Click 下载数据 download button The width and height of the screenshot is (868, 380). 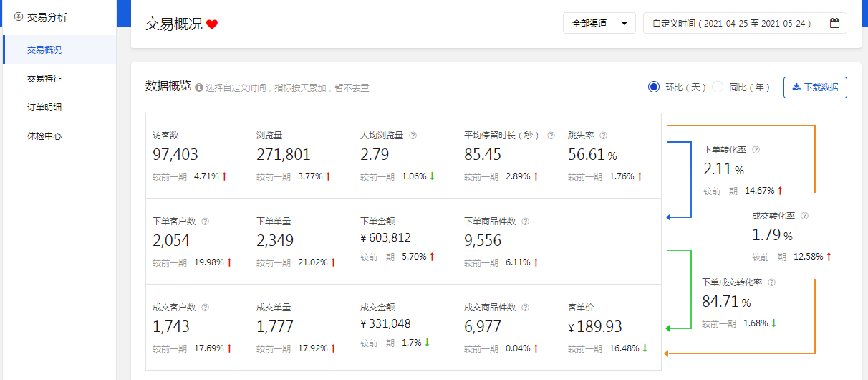tap(815, 87)
